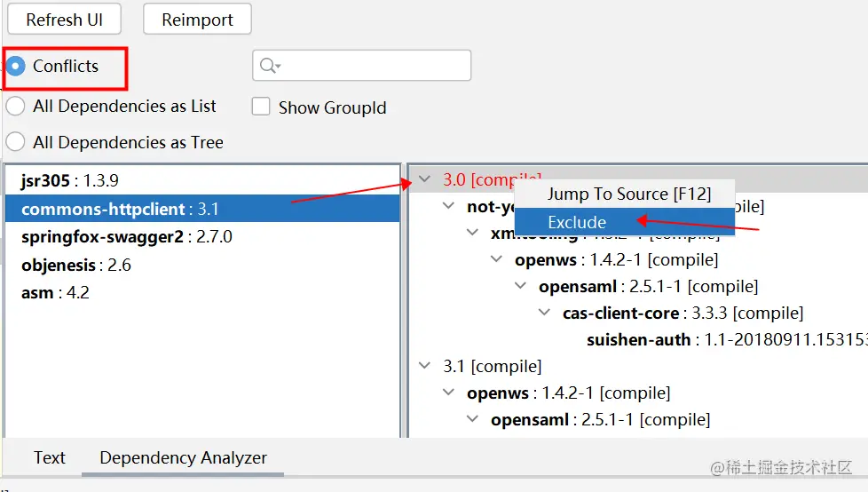The height and width of the screenshot is (492, 868).
Task: Focus the dependency search field
Action: pos(362,66)
